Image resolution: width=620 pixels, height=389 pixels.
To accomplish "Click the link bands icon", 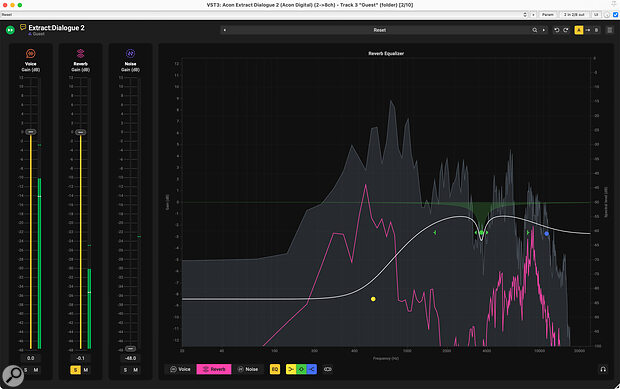I will [x=328, y=369].
